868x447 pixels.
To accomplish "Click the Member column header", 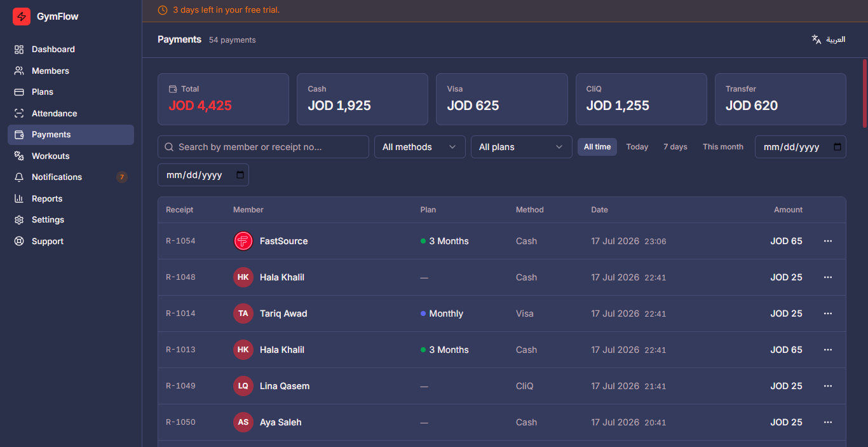I will pos(248,210).
